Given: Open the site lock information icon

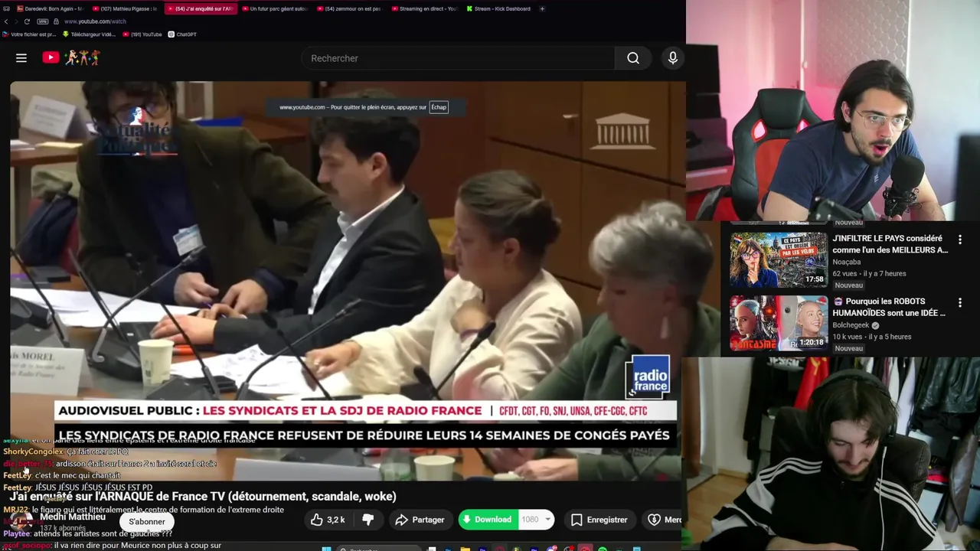Looking at the screenshot, I should coord(57,21).
